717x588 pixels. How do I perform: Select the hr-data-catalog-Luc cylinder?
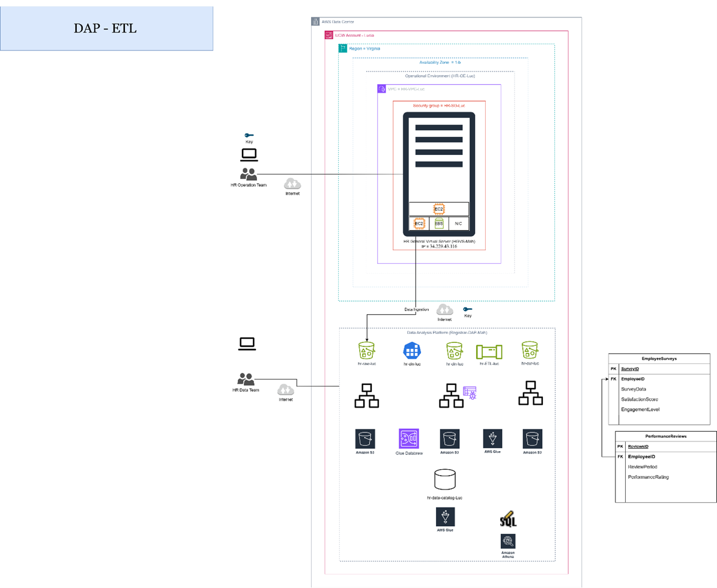[445, 480]
